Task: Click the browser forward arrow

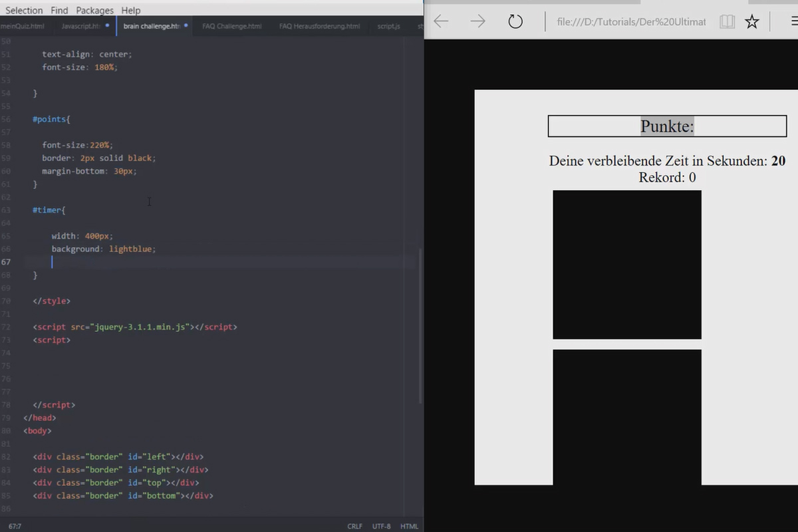Action: click(477, 22)
